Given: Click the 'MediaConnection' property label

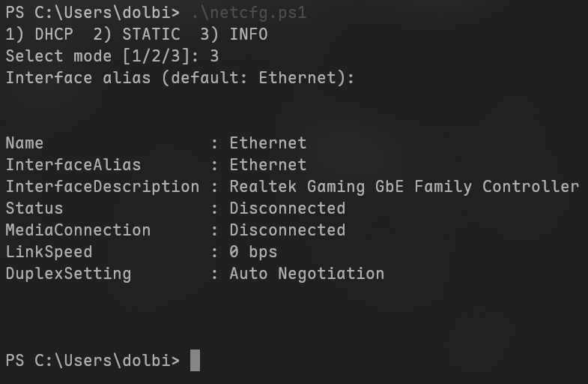Looking at the screenshot, I should point(78,230).
